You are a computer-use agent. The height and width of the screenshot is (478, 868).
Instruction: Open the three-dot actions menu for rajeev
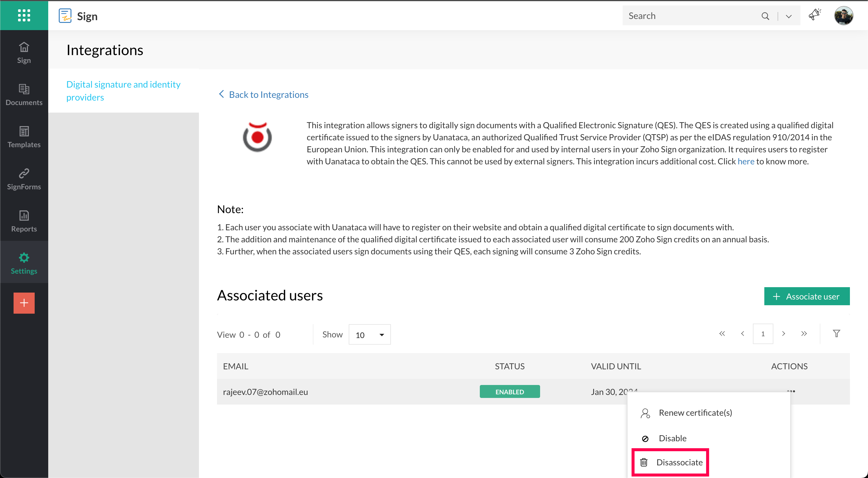point(791,391)
